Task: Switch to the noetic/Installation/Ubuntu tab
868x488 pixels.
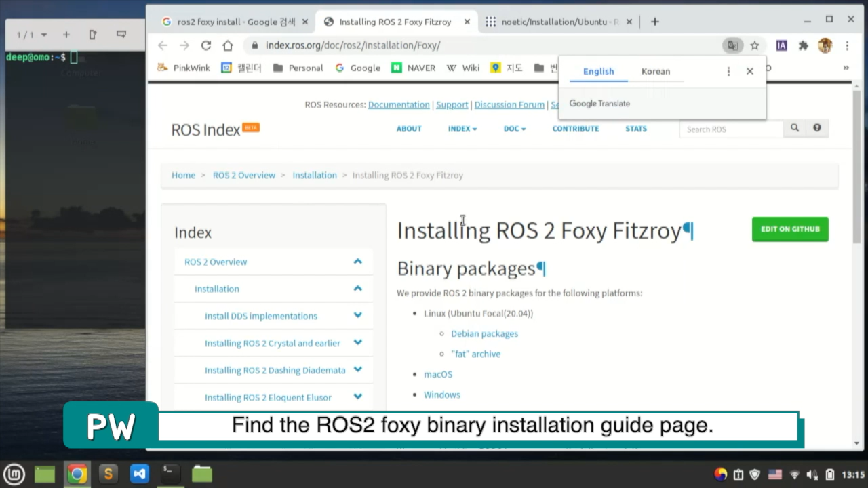Action: click(559, 22)
